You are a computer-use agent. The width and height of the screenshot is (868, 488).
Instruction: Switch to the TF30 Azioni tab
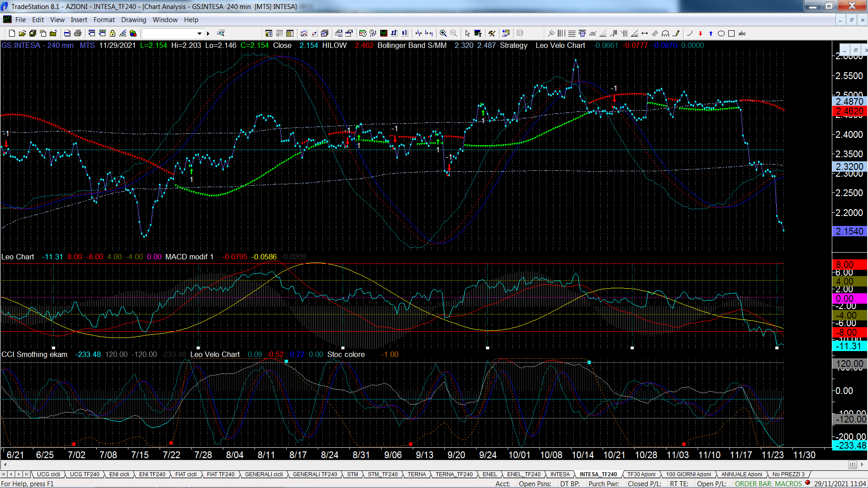tap(641, 474)
